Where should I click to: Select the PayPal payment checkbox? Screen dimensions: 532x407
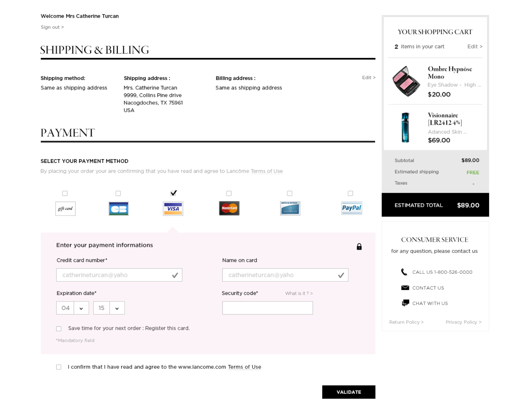point(350,193)
